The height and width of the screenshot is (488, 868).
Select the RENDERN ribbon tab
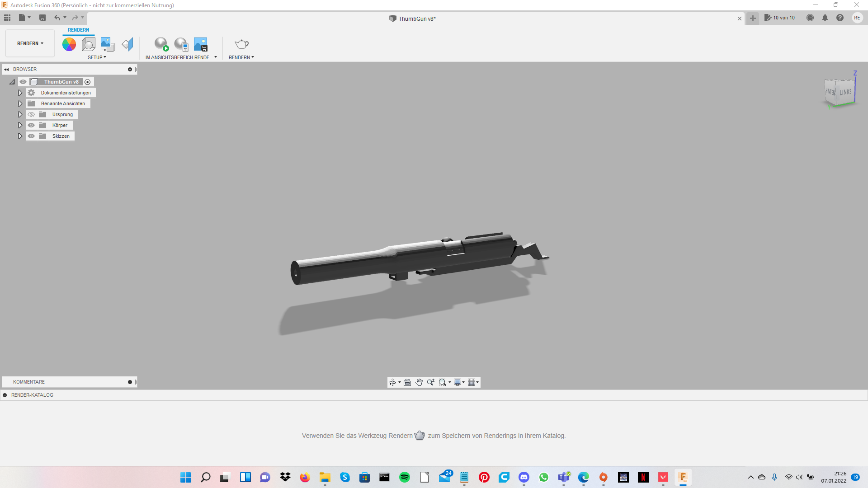tap(79, 30)
